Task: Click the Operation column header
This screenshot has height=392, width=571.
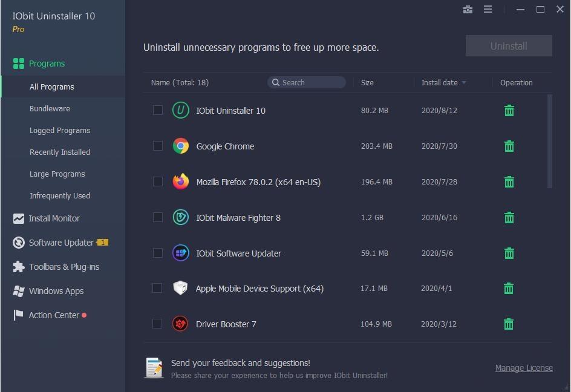Action: 516,83
